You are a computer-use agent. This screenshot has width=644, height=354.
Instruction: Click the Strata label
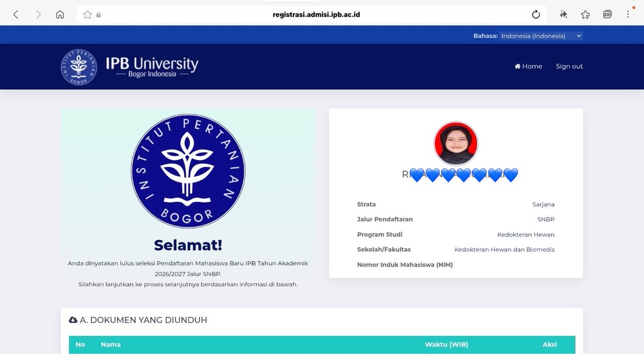coord(367,204)
